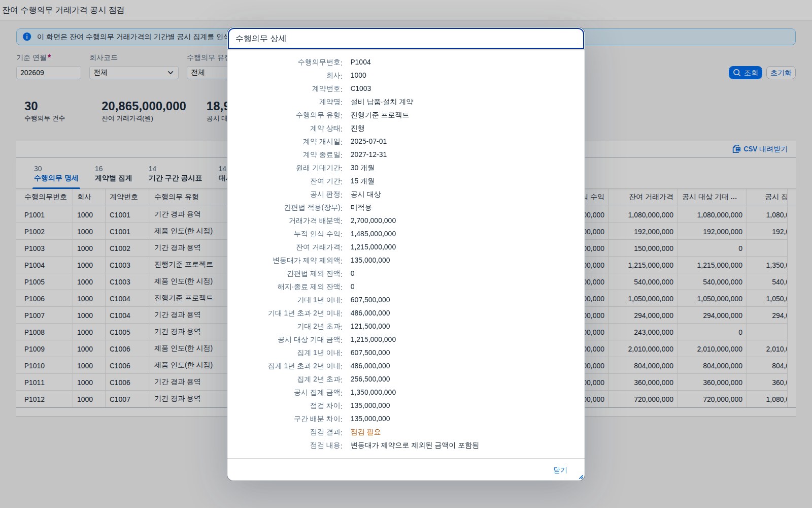Open the 회사코드 dropdown
812x508 pixels.
134,73
